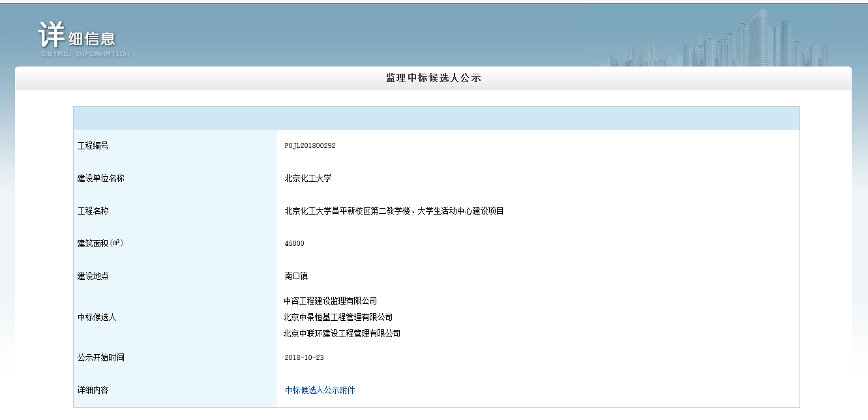Click the construction location 南口镇

coord(296,276)
